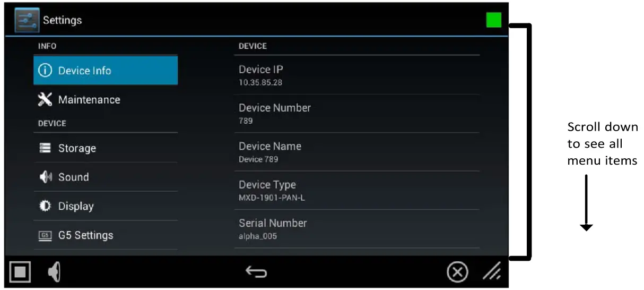Select the Device Info info icon

point(46,71)
